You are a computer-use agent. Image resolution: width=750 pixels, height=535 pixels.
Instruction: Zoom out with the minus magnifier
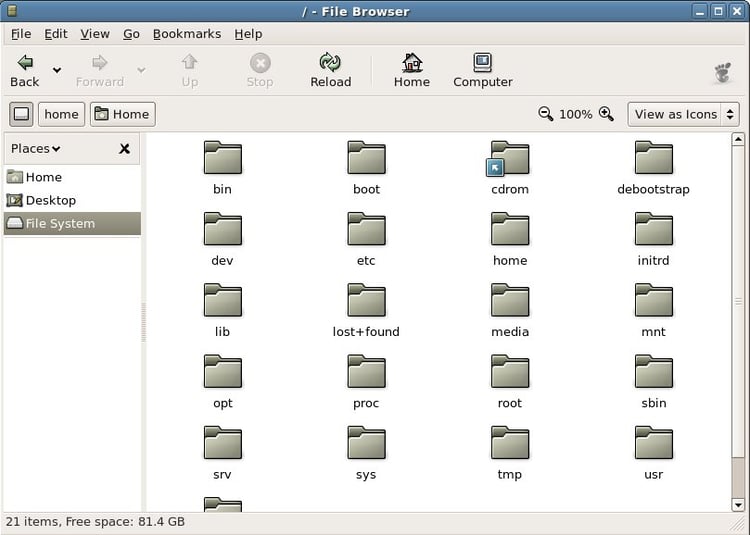click(546, 114)
